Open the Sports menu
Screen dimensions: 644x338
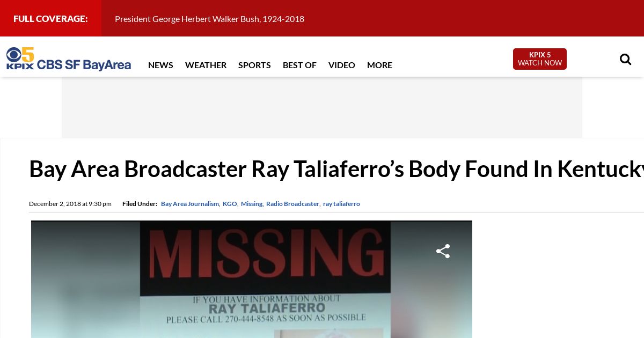point(254,65)
